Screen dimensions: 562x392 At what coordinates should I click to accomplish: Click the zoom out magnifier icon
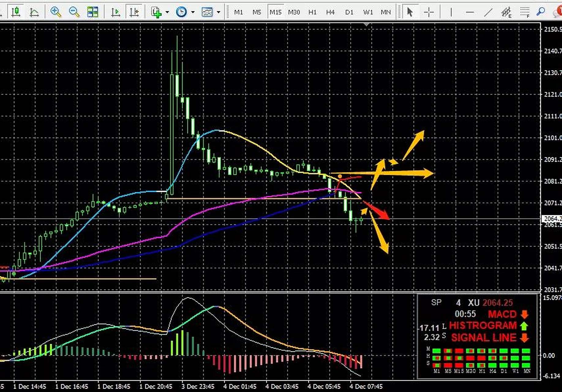point(74,12)
